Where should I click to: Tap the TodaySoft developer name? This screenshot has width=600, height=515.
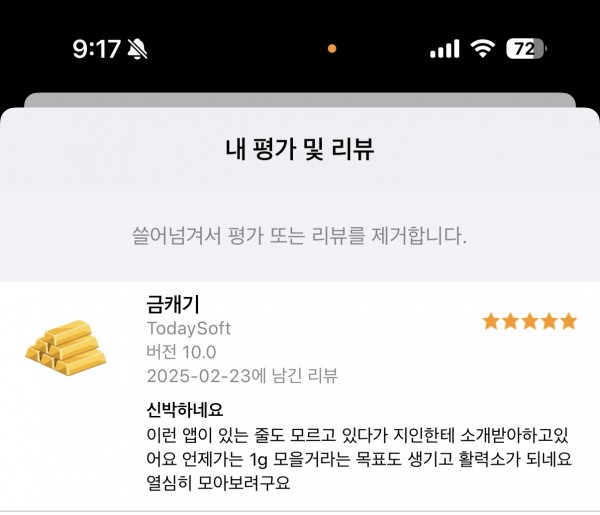click(x=189, y=329)
